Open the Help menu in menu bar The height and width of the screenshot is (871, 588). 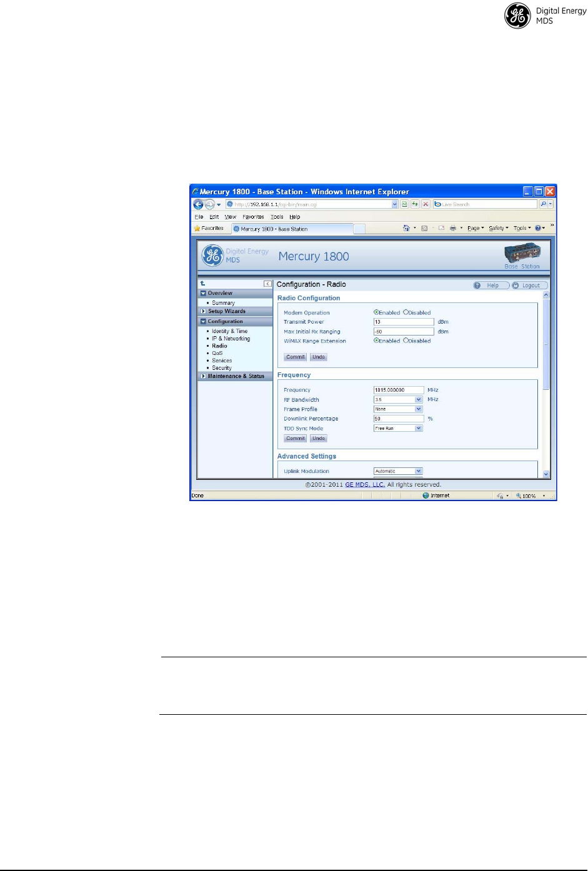tap(295, 217)
